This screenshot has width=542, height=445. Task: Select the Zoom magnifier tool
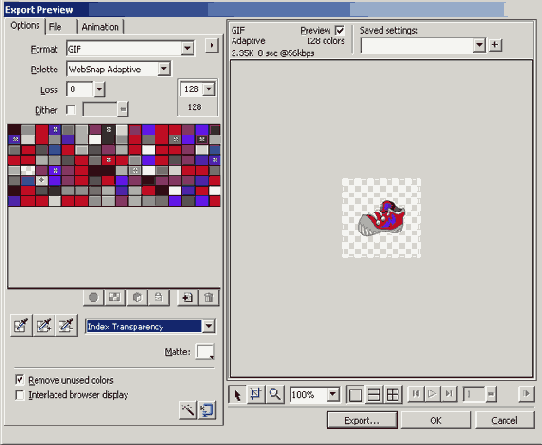click(275, 394)
